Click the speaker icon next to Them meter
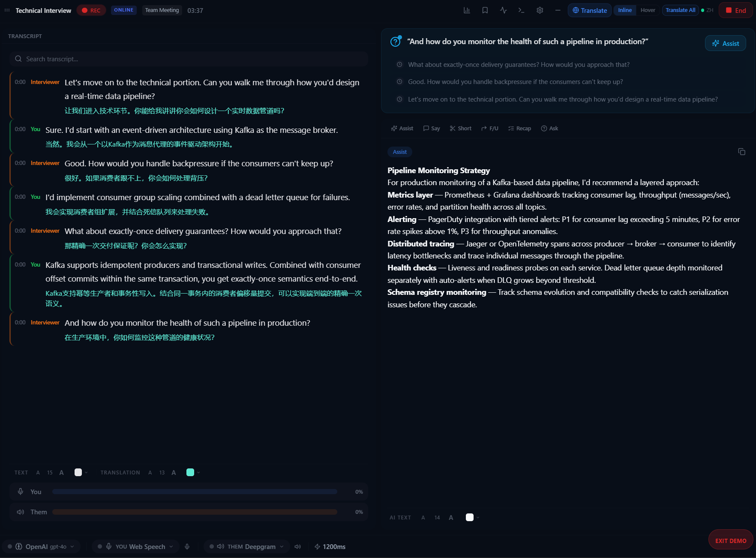 coord(20,512)
